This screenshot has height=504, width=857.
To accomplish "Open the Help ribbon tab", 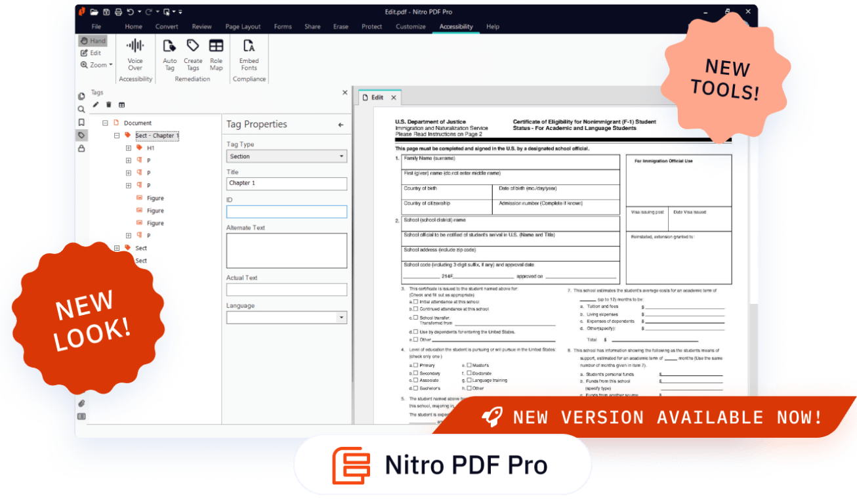I will pos(493,27).
